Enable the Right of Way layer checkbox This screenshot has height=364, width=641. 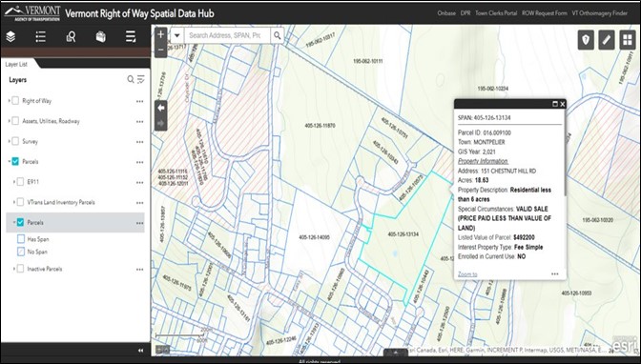(x=15, y=100)
